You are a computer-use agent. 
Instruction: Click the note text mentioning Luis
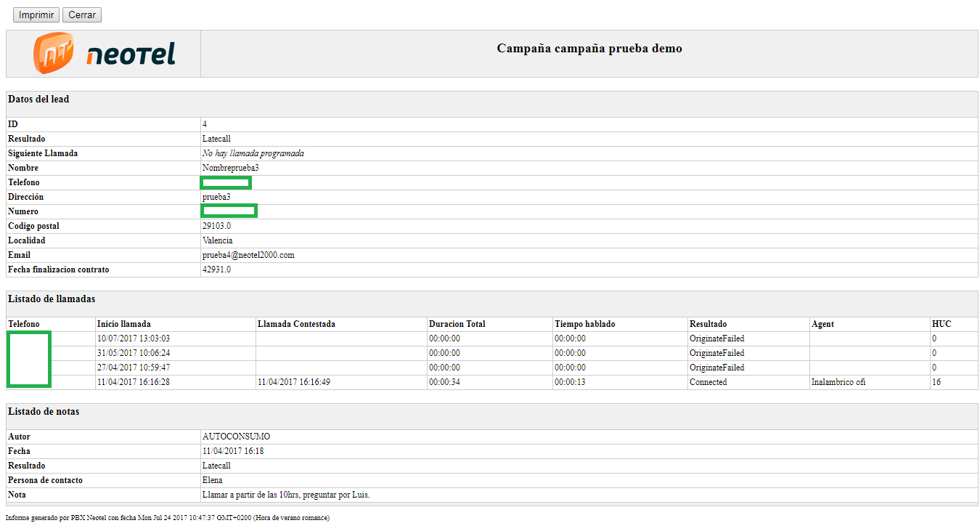[286, 495]
